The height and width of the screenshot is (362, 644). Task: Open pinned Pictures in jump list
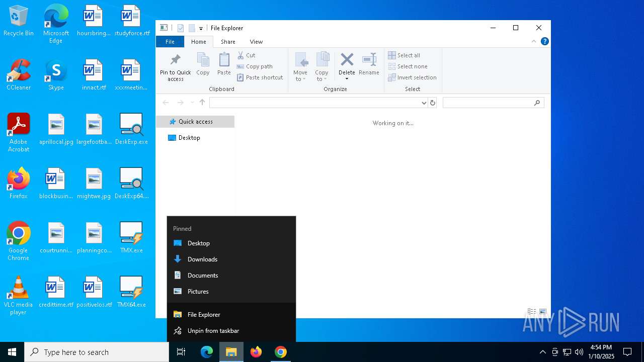coord(231,292)
